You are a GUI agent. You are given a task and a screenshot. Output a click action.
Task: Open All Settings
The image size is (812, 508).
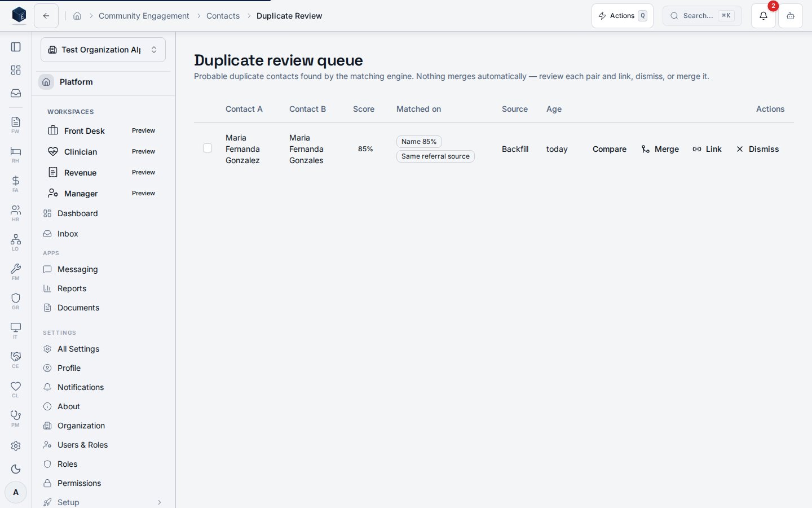pyautogui.click(x=103, y=349)
